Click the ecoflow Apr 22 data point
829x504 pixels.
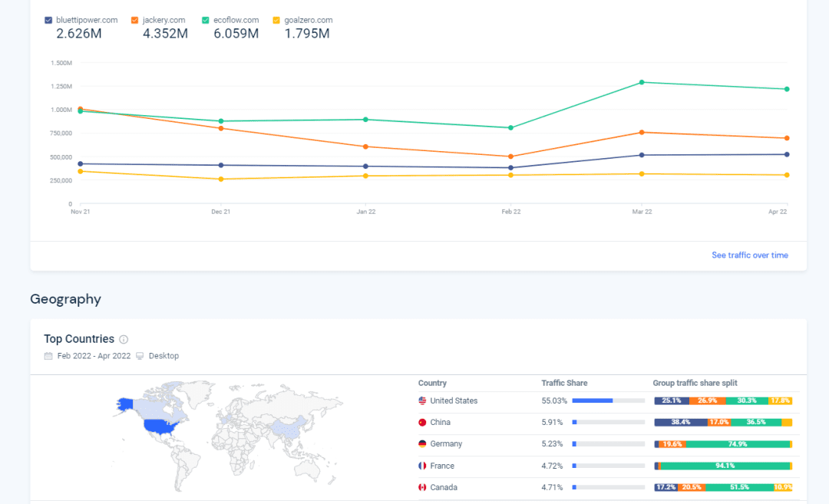tap(788, 89)
